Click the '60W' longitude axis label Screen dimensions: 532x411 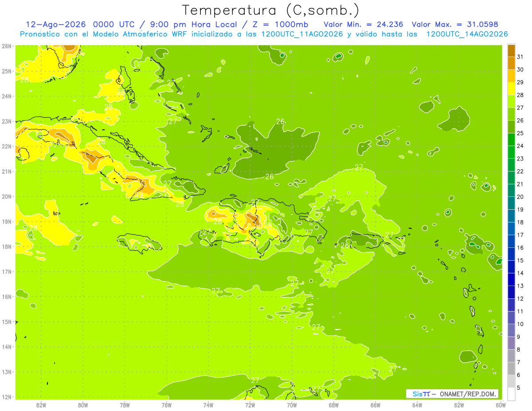(x=501, y=405)
